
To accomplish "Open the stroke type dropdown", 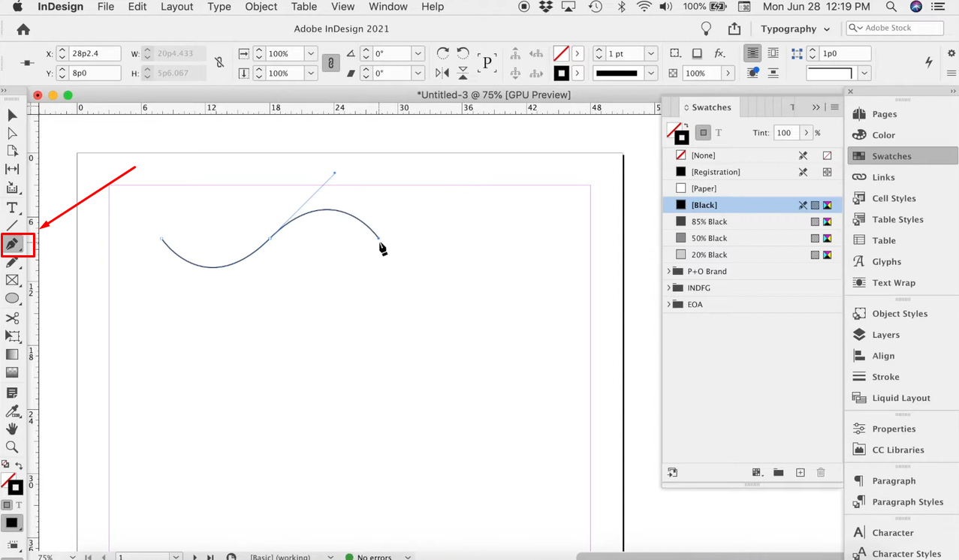I will (x=651, y=73).
